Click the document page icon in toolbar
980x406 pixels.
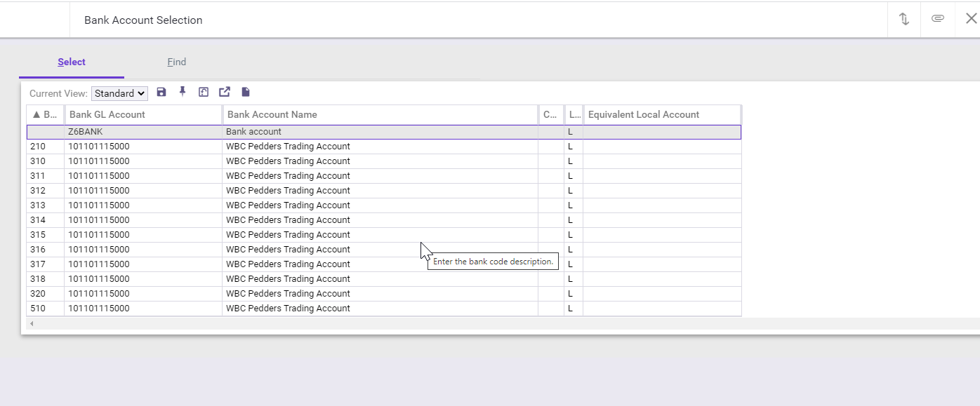(x=246, y=92)
